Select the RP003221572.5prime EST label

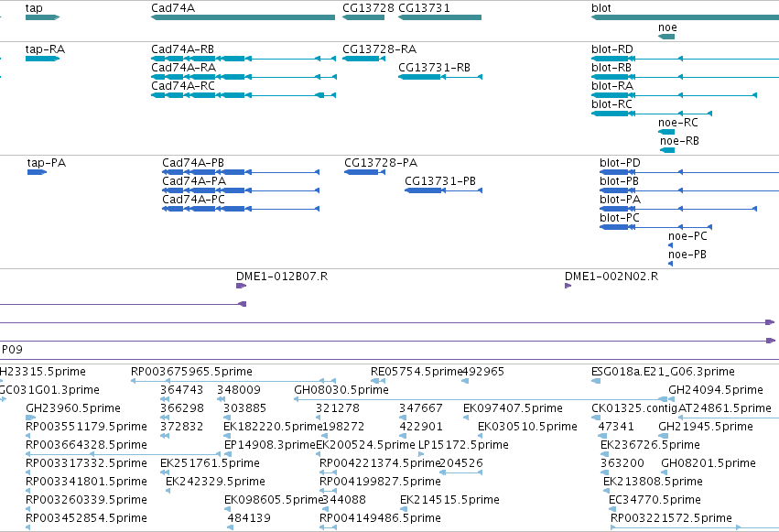(671, 518)
